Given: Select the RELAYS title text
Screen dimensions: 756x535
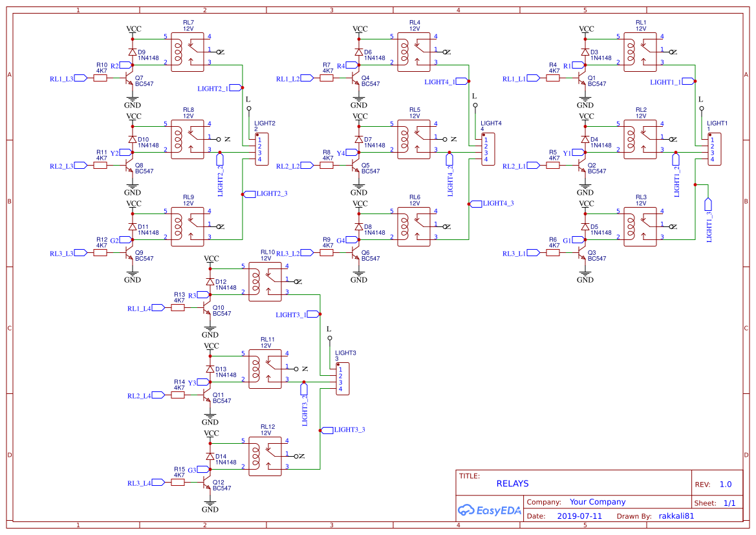Looking at the screenshot, I should pyautogui.click(x=512, y=483).
